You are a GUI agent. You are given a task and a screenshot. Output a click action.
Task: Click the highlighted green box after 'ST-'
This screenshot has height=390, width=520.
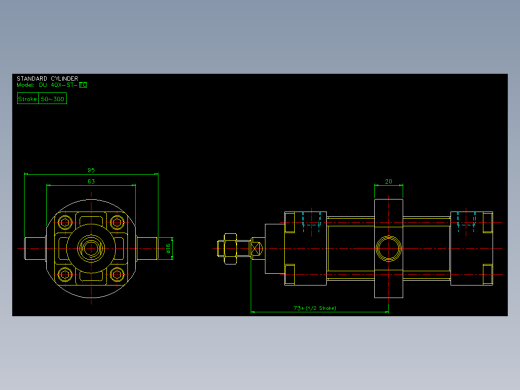[x=83, y=85]
